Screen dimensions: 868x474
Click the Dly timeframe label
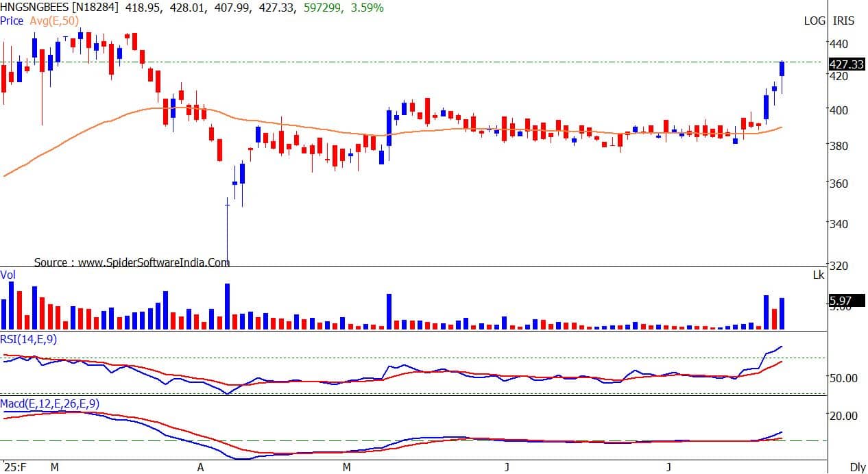click(x=857, y=467)
